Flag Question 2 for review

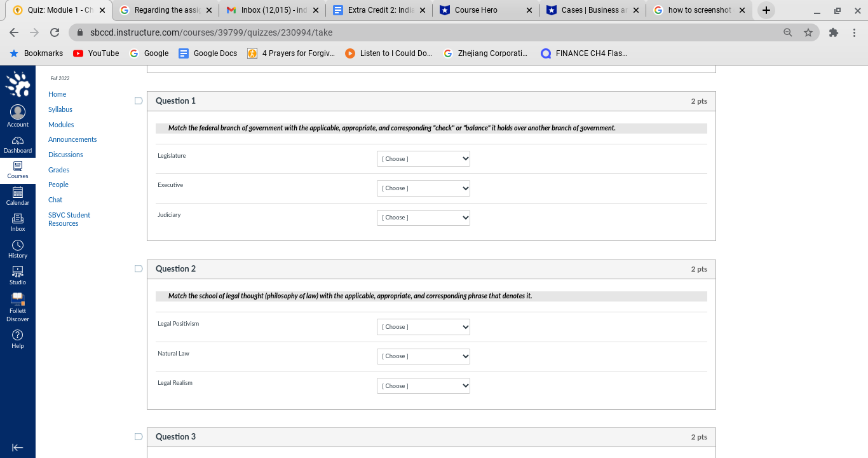click(x=138, y=268)
